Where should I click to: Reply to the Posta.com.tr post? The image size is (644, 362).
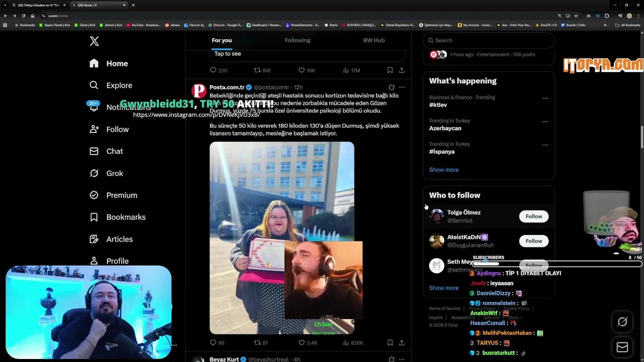pyautogui.click(x=217, y=343)
